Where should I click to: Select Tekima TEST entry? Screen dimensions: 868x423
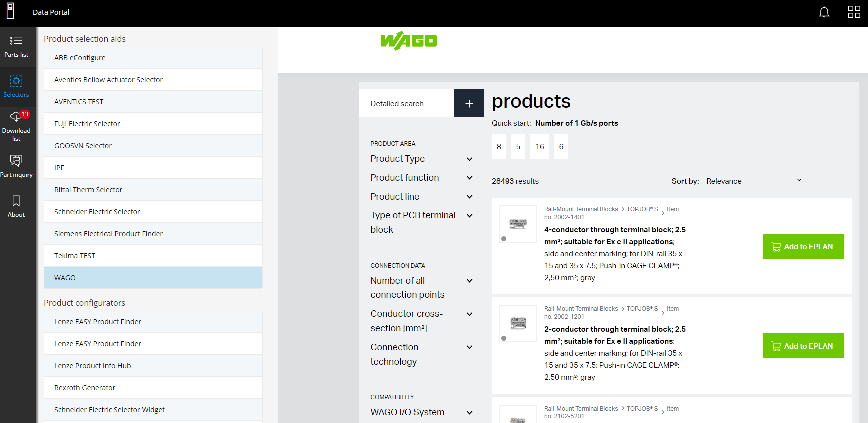[x=153, y=256]
